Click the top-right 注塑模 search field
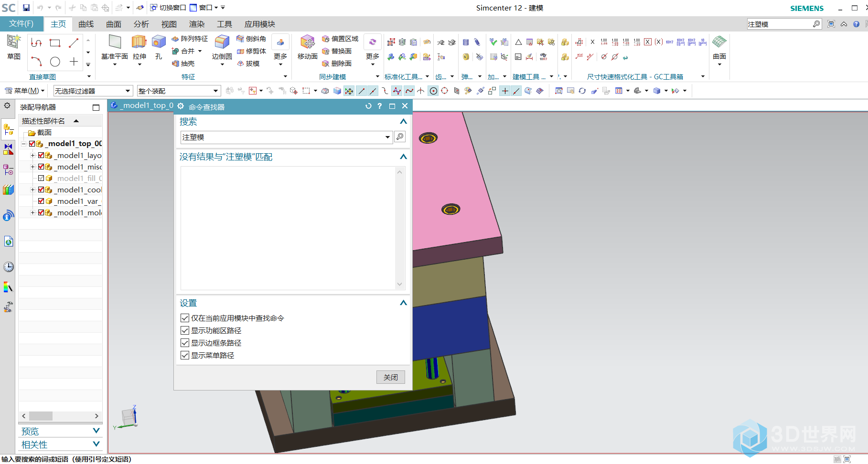Image resolution: width=868 pixels, height=464 pixels. pos(779,24)
